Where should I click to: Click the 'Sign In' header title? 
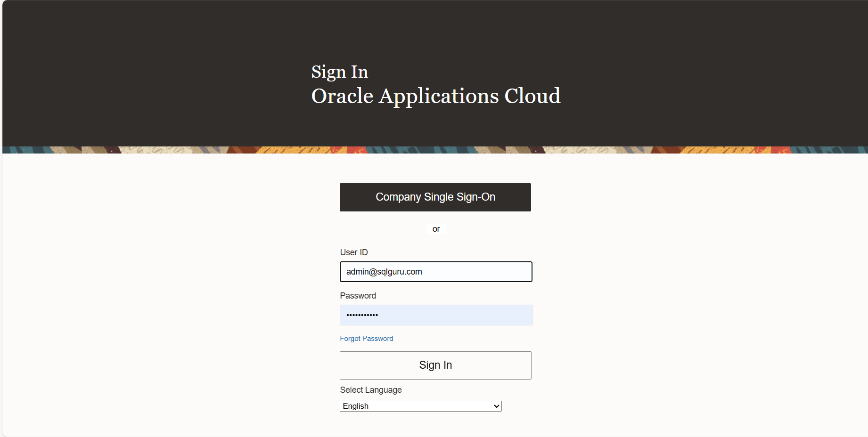(x=340, y=72)
